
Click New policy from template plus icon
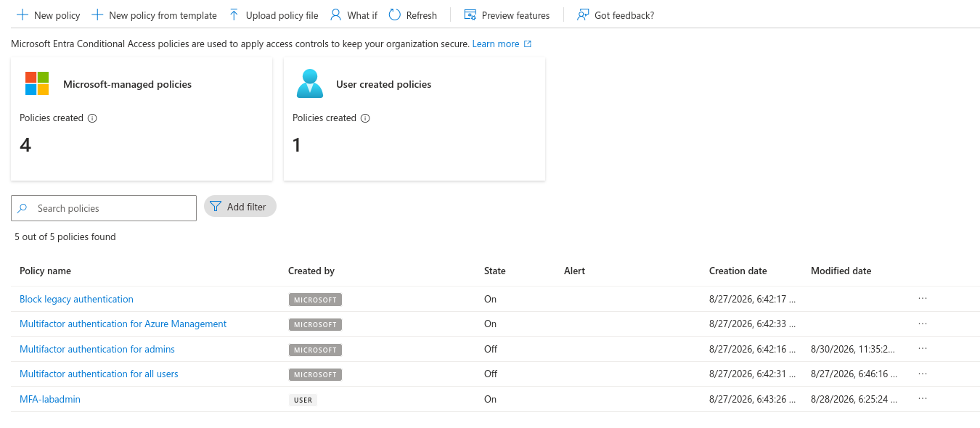click(97, 15)
